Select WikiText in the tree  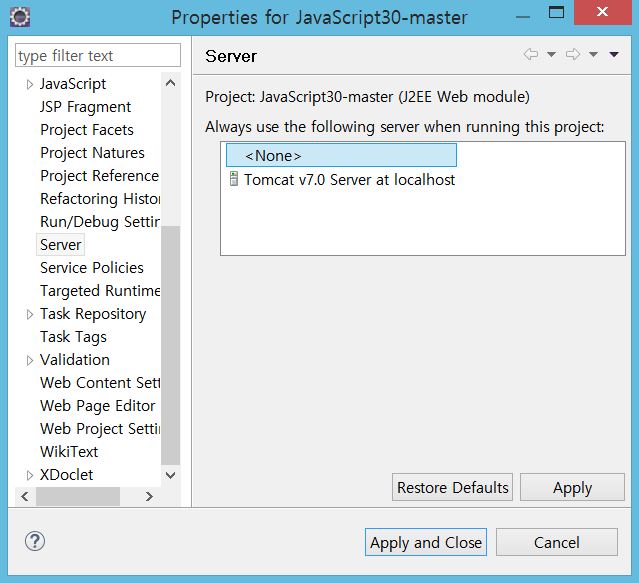pyautogui.click(x=69, y=452)
